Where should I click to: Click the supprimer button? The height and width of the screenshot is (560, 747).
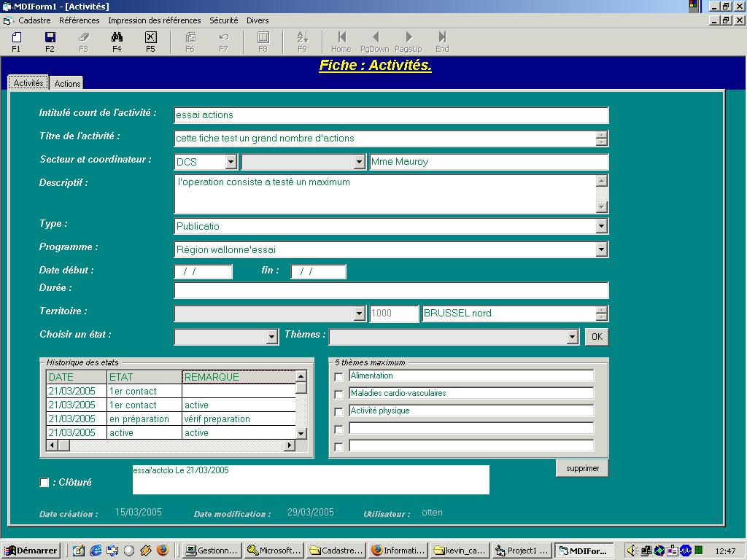[x=581, y=468]
